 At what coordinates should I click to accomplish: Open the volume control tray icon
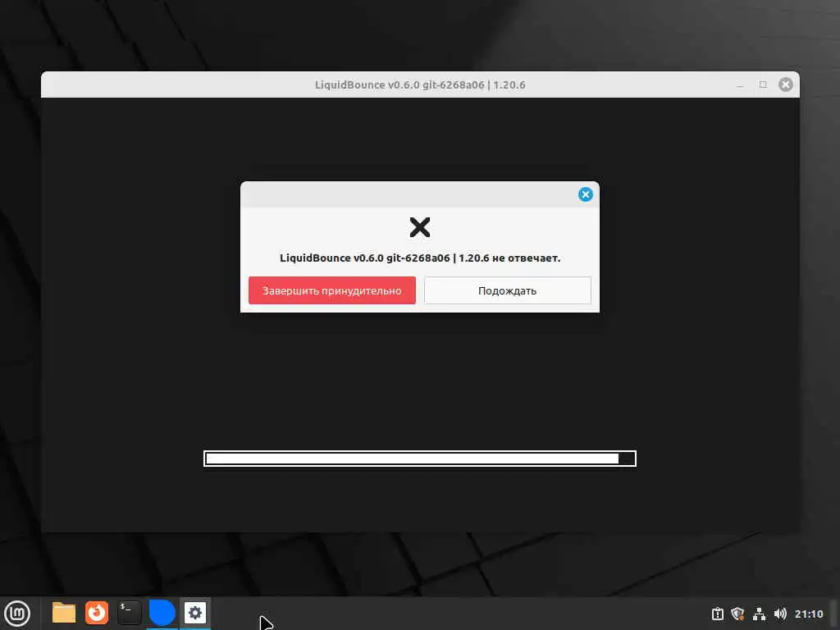point(780,614)
